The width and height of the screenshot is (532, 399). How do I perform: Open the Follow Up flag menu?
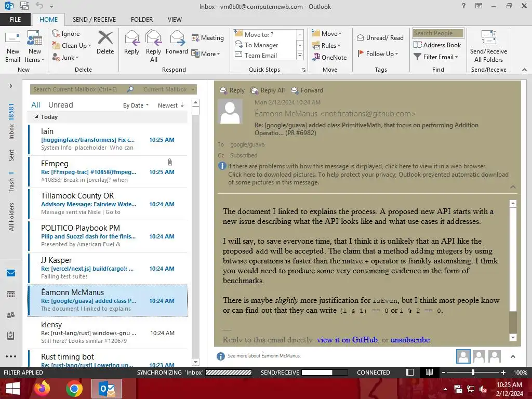coord(377,54)
